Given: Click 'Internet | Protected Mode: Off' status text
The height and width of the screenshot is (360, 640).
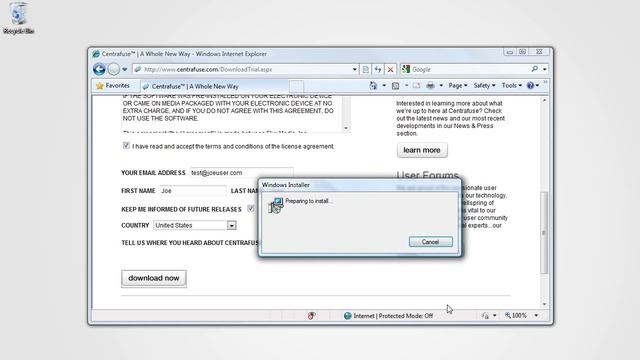Looking at the screenshot, I should click(393, 316).
